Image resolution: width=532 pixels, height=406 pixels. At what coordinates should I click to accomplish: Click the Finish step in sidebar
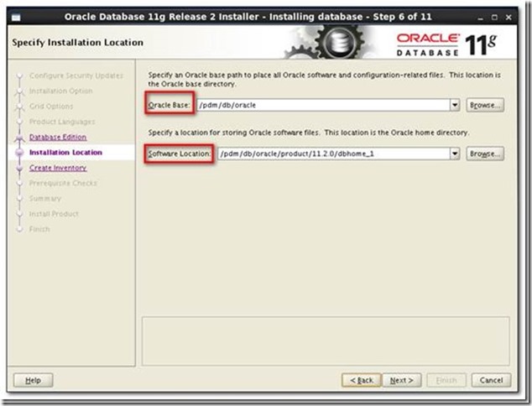click(39, 229)
